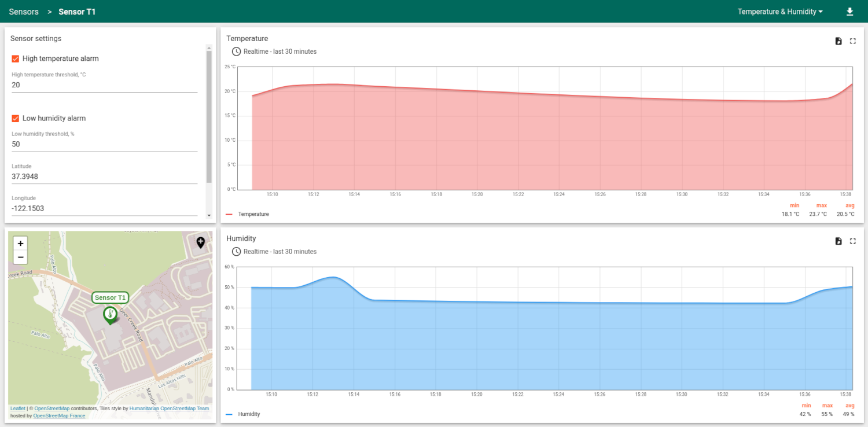Click the High temperature threshold input field
Image resolution: width=868 pixels, height=427 pixels.
pyautogui.click(x=104, y=85)
